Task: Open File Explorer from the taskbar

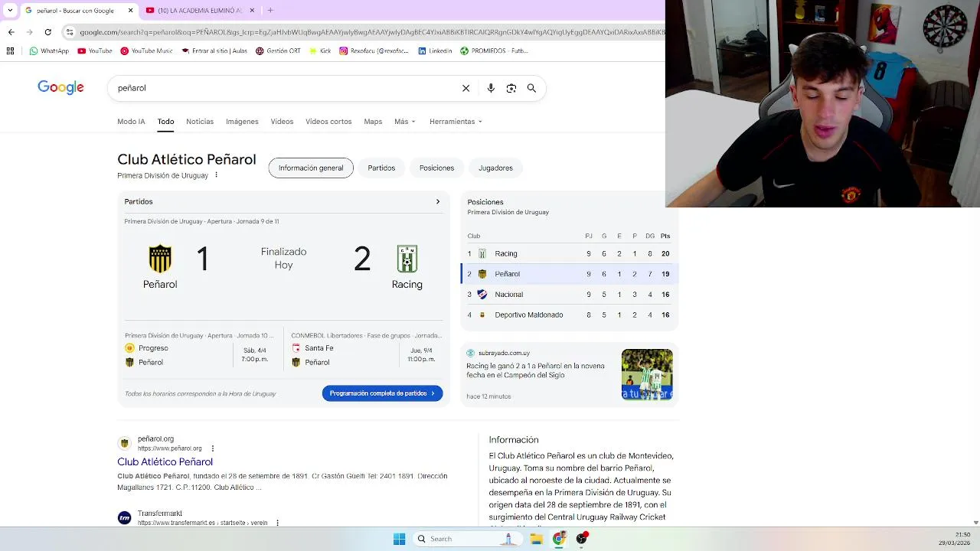Action: pyautogui.click(x=537, y=539)
